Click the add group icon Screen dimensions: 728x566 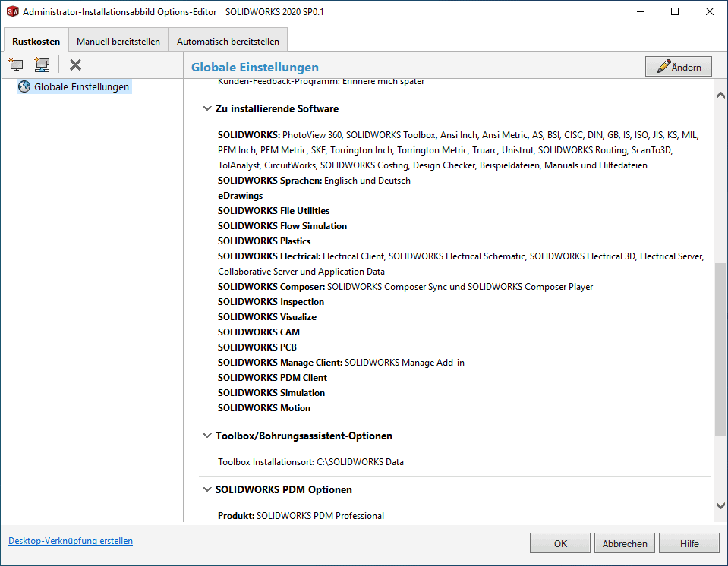[x=43, y=65]
